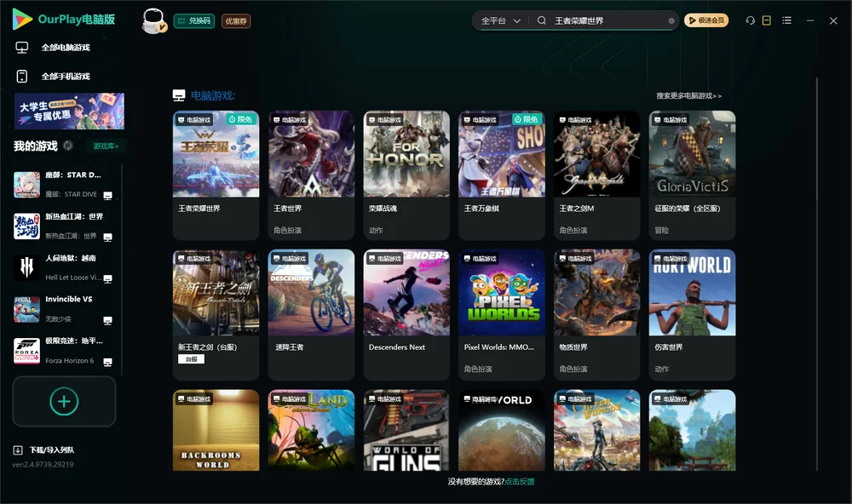Click PC platform icon beside Forza Horizon 6

(x=107, y=363)
